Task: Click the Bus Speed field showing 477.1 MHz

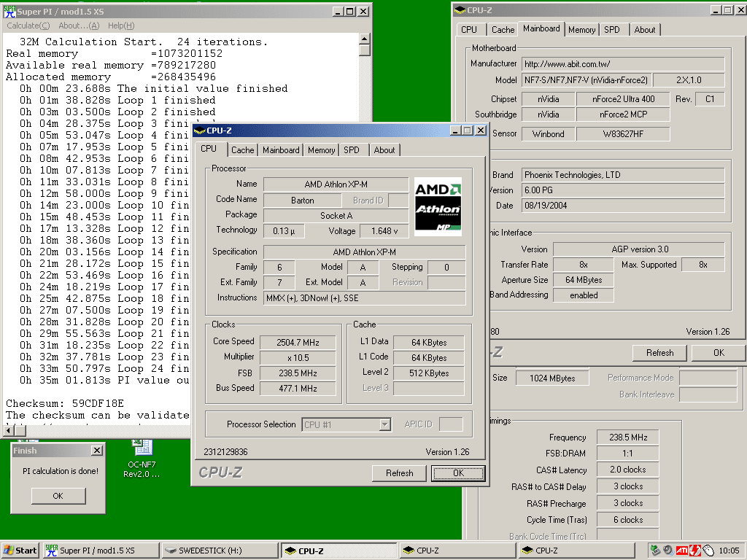Action: [x=298, y=388]
